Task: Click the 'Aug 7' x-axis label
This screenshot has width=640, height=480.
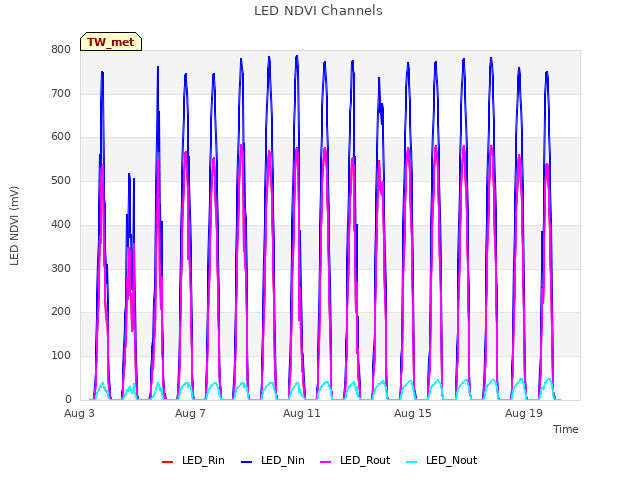Action: (x=190, y=413)
